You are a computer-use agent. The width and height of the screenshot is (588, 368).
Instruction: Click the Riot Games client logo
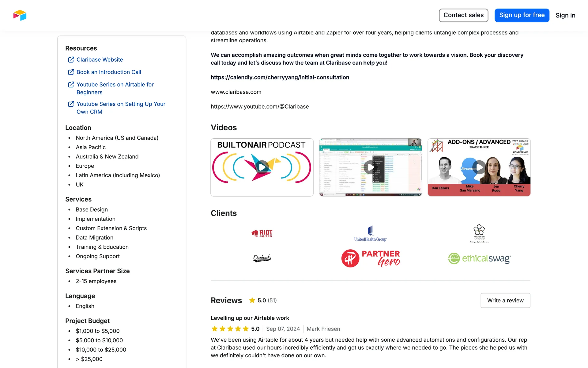pos(262,233)
